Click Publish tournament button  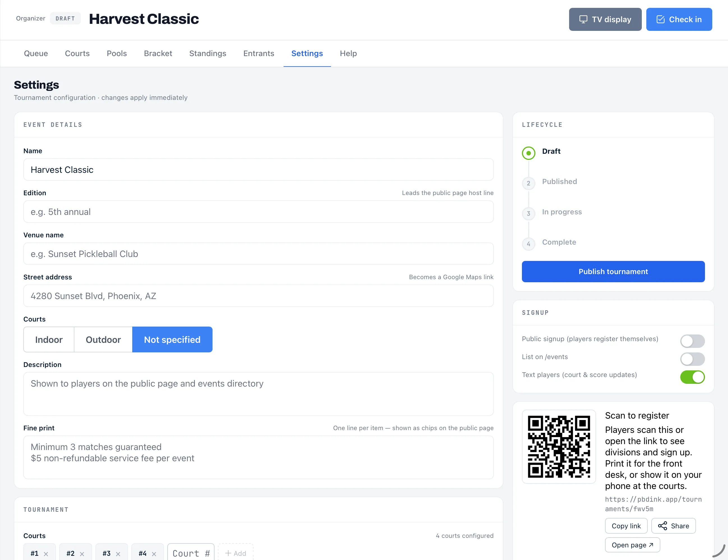coord(613,272)
